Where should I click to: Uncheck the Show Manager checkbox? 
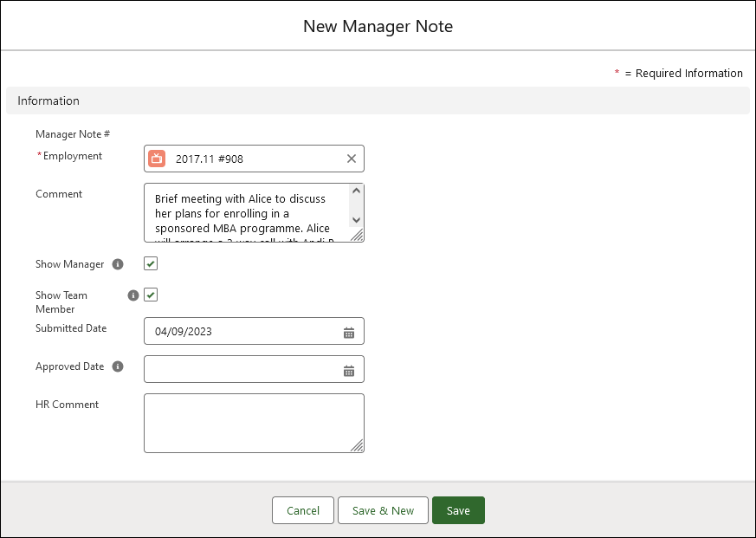point(151,264)
